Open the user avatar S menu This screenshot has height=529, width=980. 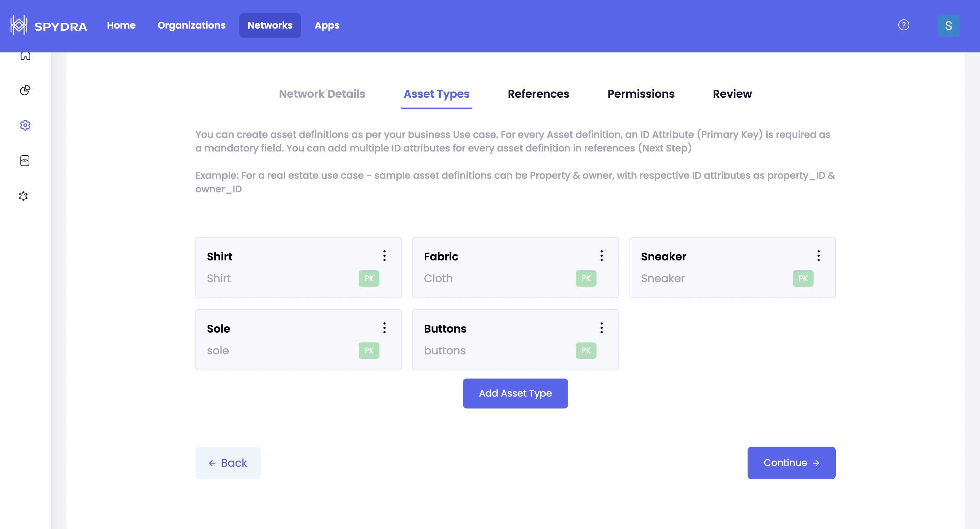pyautogui.click(x=948, y=26)
